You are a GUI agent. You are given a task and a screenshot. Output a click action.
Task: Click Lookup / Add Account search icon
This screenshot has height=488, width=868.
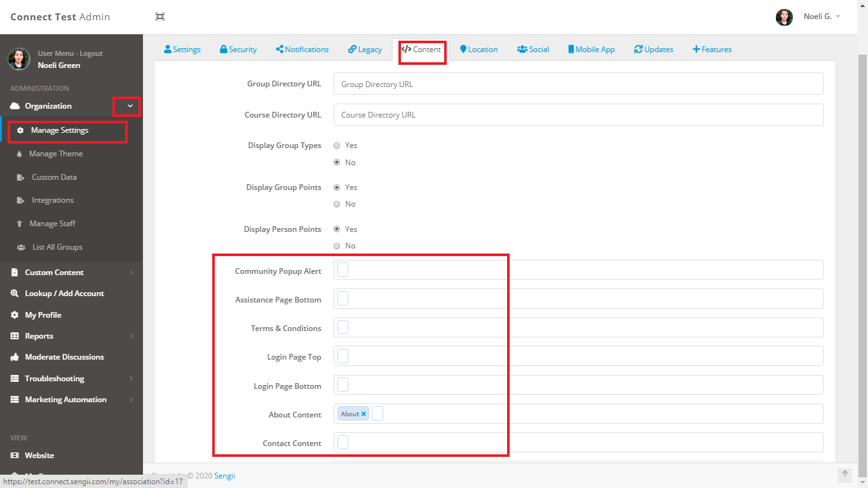coord(15,294)
